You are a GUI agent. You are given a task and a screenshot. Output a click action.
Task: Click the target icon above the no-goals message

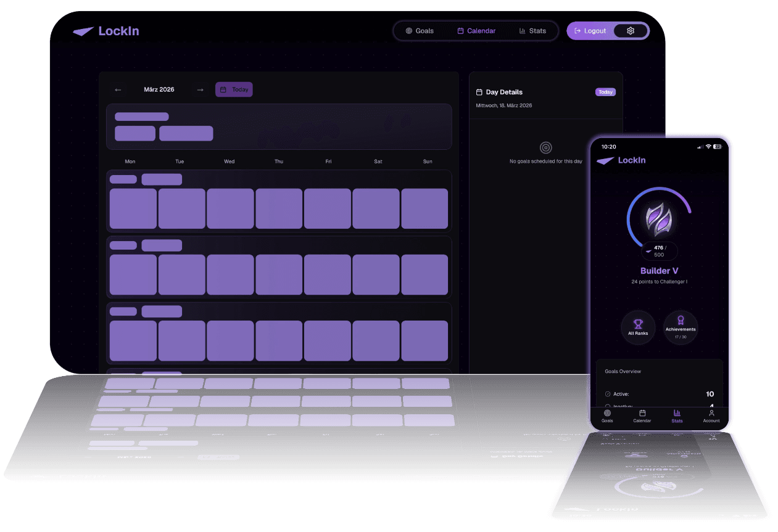coord(545,148)
